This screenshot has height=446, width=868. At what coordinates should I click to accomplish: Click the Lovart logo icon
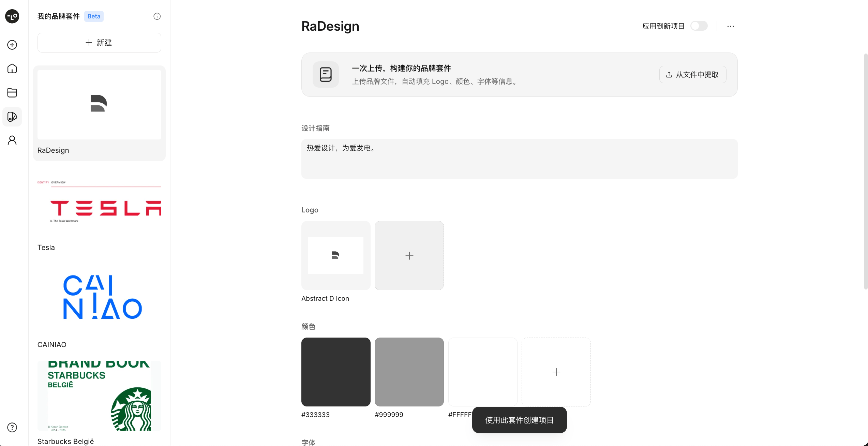click(x=12, y=16)
